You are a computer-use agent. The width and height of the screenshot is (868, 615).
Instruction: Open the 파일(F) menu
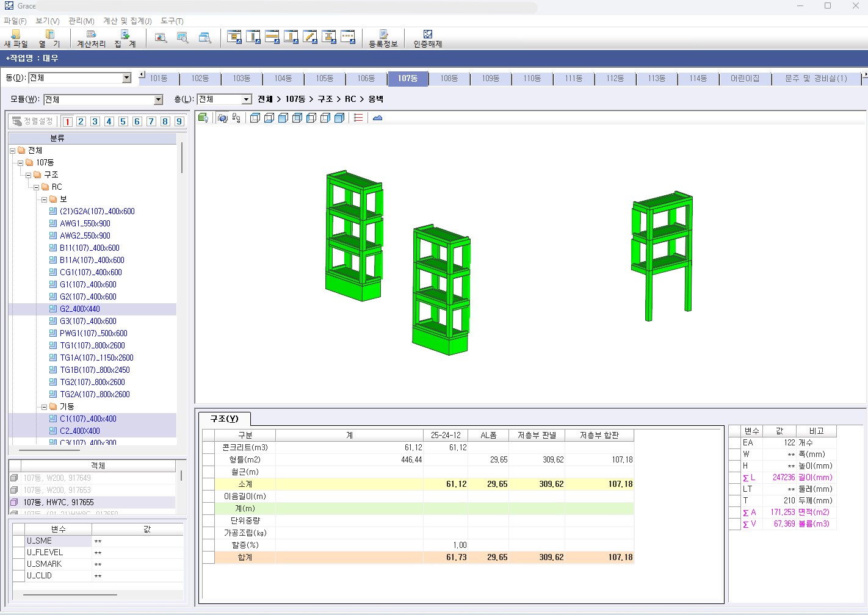[x=15, y=21]
